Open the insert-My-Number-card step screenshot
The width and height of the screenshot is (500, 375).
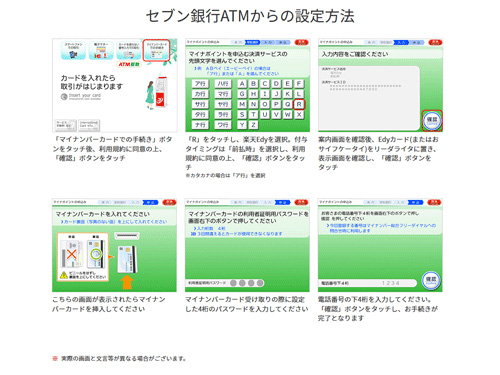coord(114,245)
